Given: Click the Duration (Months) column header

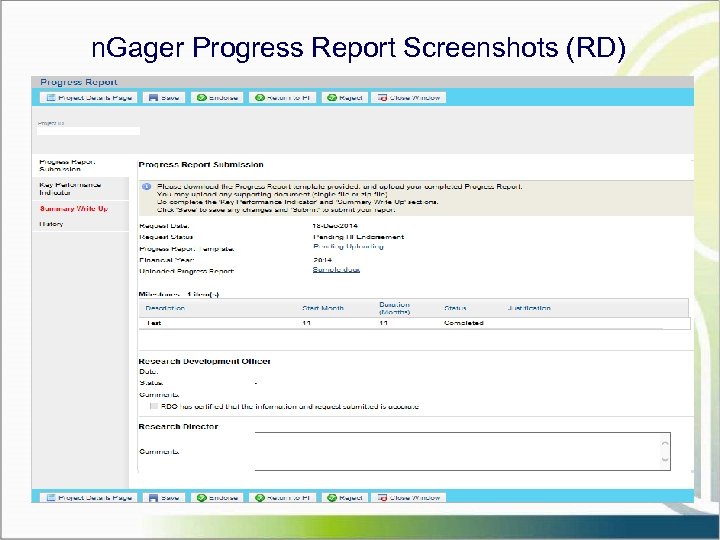Looking at the screenshot, I should (x=394, y=308).
